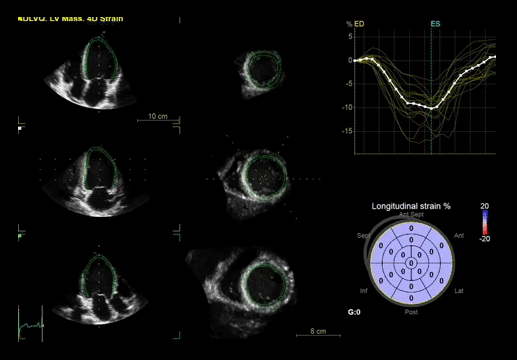Click the white average strain curve minimum point
The width and height of the screenshot is (517, 360).
(431, 108)
